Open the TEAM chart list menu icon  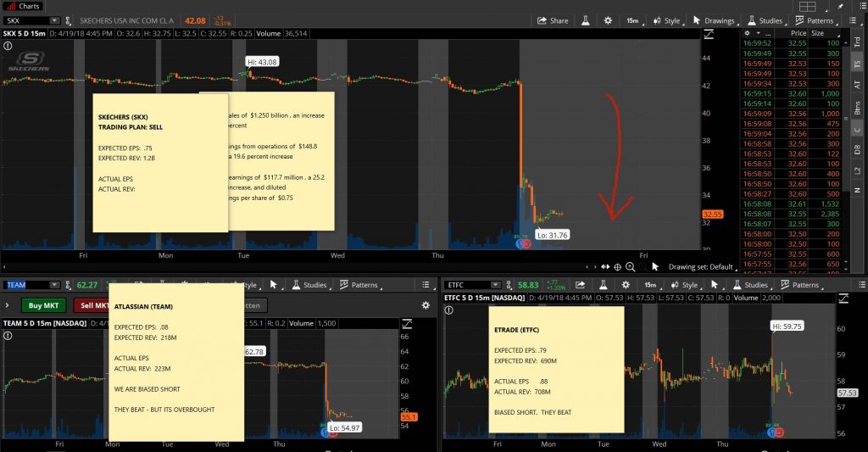pyautogui.click(x=426, y=285)
